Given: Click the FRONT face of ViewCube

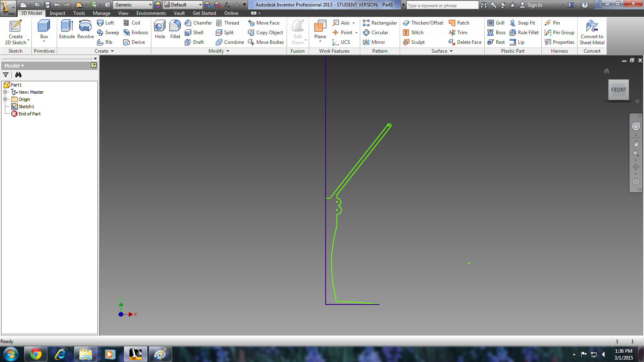Looking at the screenshot, I should 619,90.
